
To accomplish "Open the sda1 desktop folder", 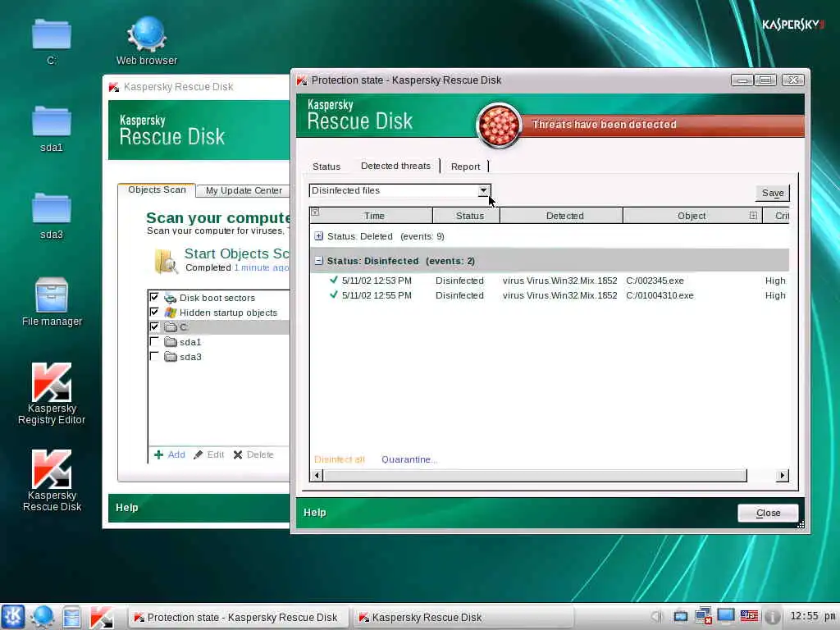I will 52,129.
